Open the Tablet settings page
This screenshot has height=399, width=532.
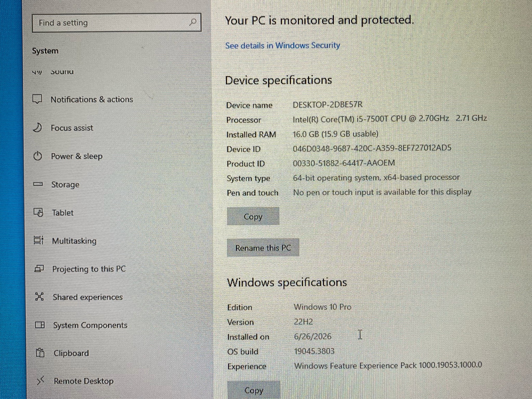point(63,213)
